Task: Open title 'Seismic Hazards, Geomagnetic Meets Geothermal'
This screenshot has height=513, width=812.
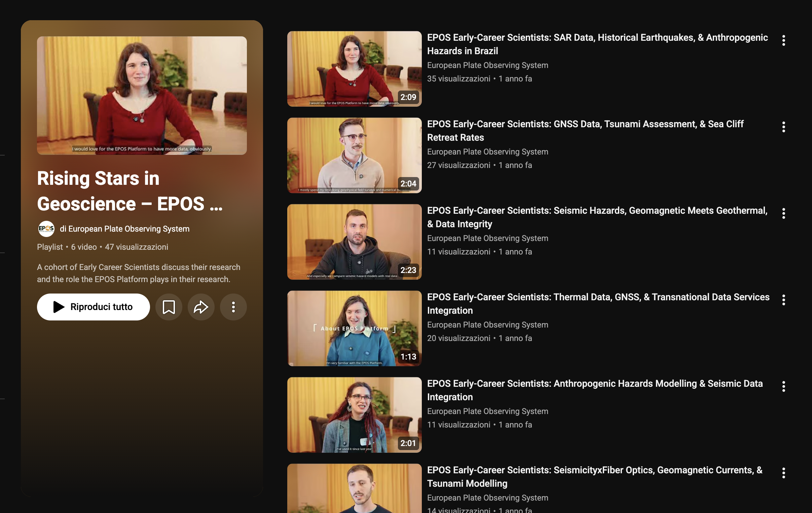Action: [x=597, y=217]
